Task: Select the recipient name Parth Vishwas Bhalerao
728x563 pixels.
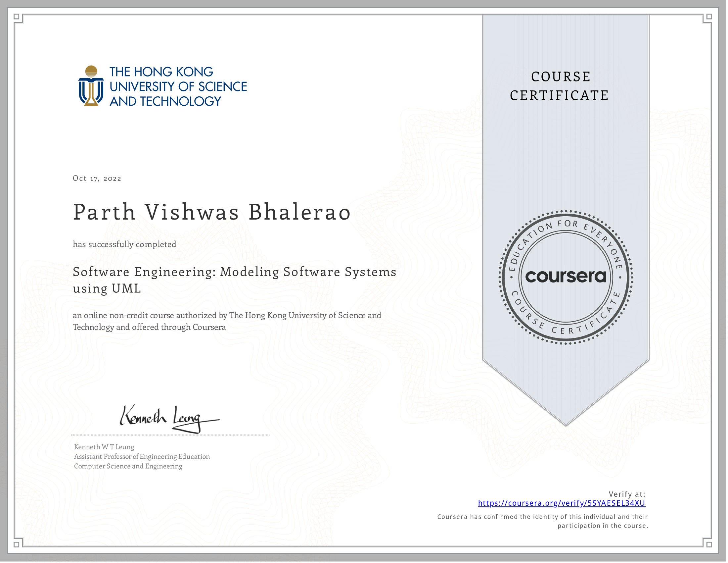Action: coord(212,212)
